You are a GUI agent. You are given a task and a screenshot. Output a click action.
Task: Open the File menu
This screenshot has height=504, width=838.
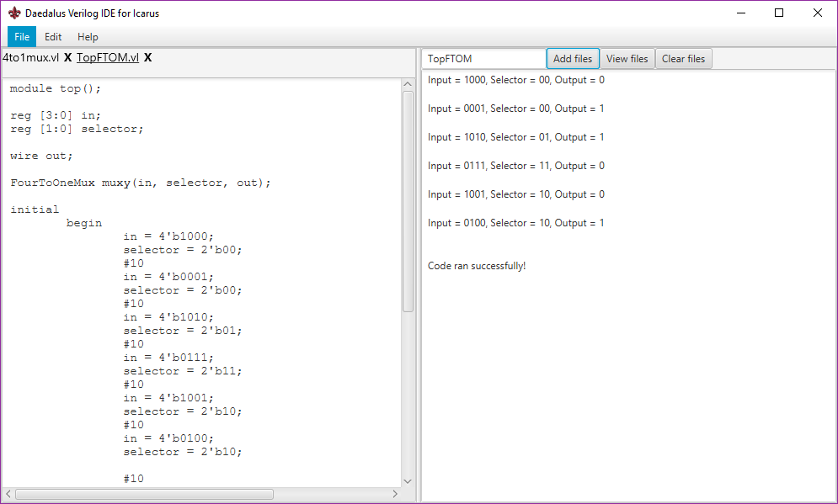pos(22,37)
